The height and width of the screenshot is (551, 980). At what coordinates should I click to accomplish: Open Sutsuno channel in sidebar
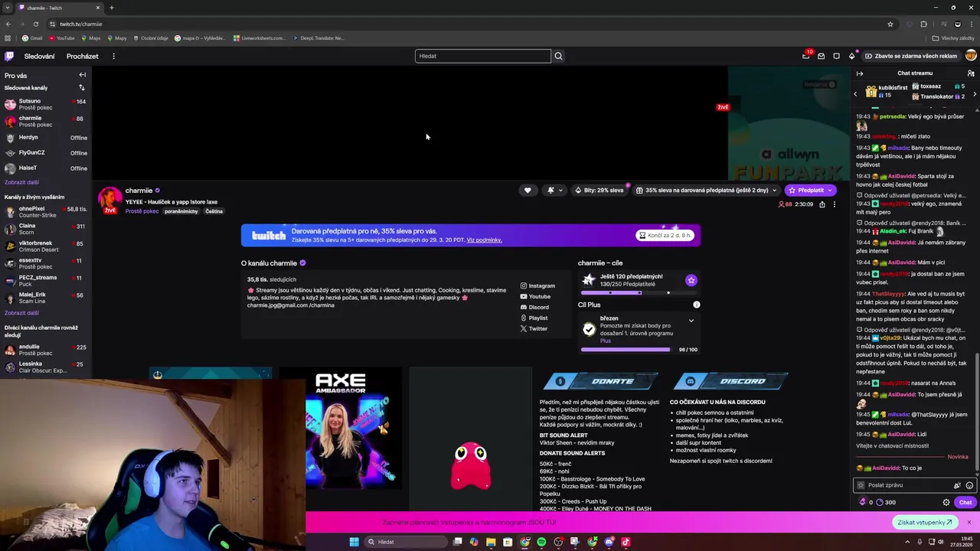[45, 103]
